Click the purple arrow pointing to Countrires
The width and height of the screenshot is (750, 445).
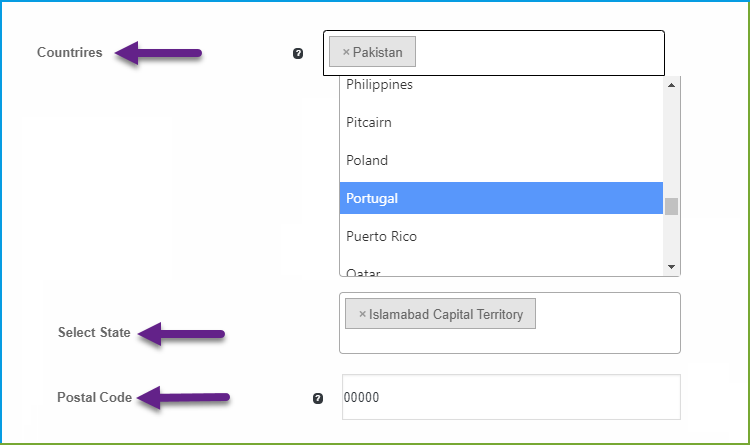point(158,53)
